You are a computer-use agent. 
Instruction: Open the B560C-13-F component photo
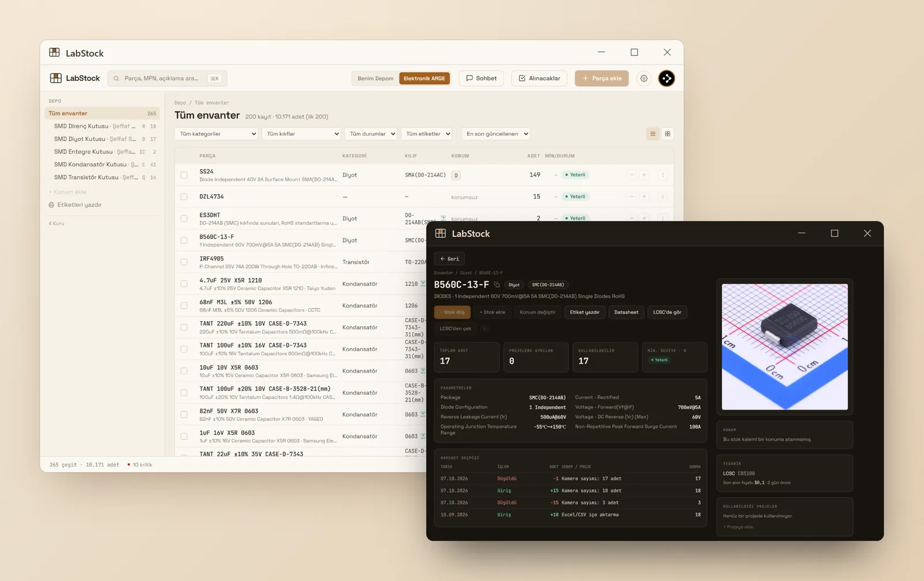click(x=785, y=347)
